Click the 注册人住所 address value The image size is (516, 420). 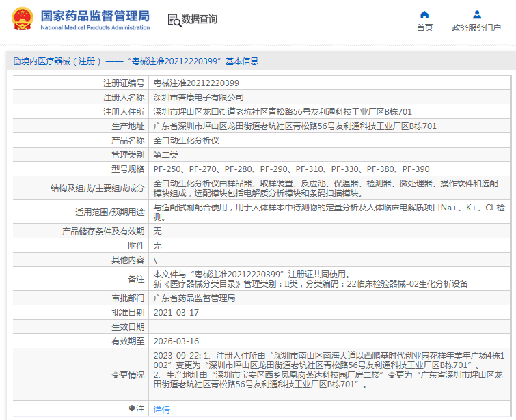point(283,112)
